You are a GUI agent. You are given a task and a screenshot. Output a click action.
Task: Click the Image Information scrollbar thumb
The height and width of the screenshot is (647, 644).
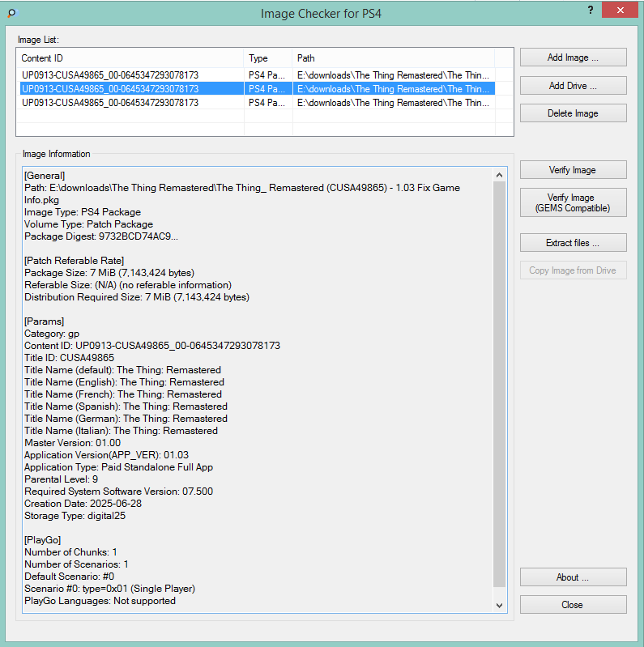coord(499,384)
